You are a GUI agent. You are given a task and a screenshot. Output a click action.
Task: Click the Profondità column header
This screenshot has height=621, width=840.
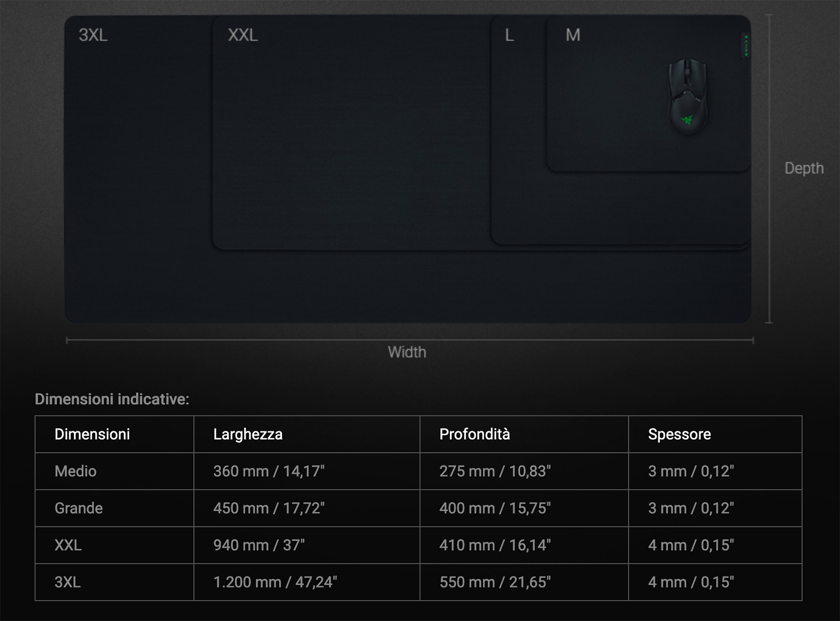click(475, 434)
